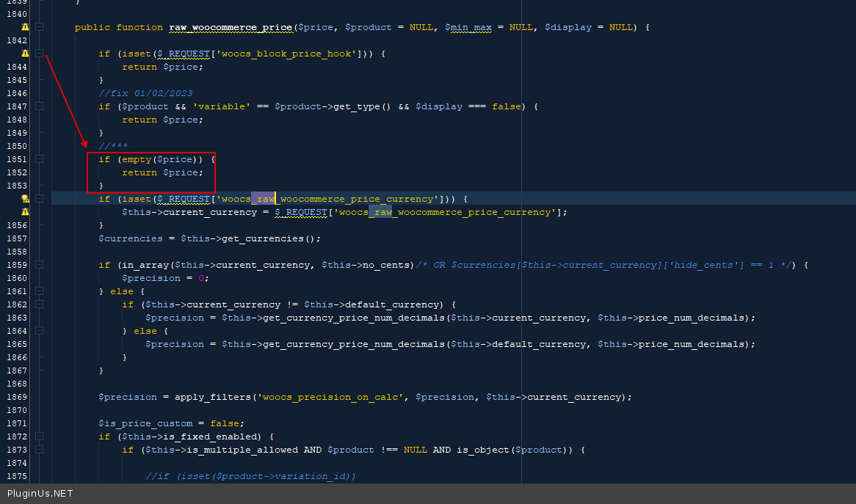Click the warning icon beside the current_currency assignment line
The width and height of the screenshot is (856, 504).
pyautogui.click(x=25, y=212)
